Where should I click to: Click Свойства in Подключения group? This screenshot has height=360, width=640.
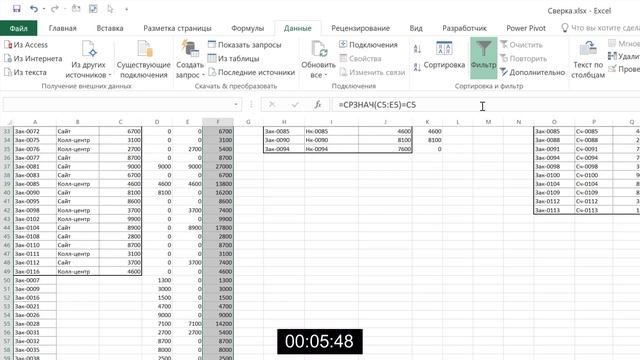[360, 59]
